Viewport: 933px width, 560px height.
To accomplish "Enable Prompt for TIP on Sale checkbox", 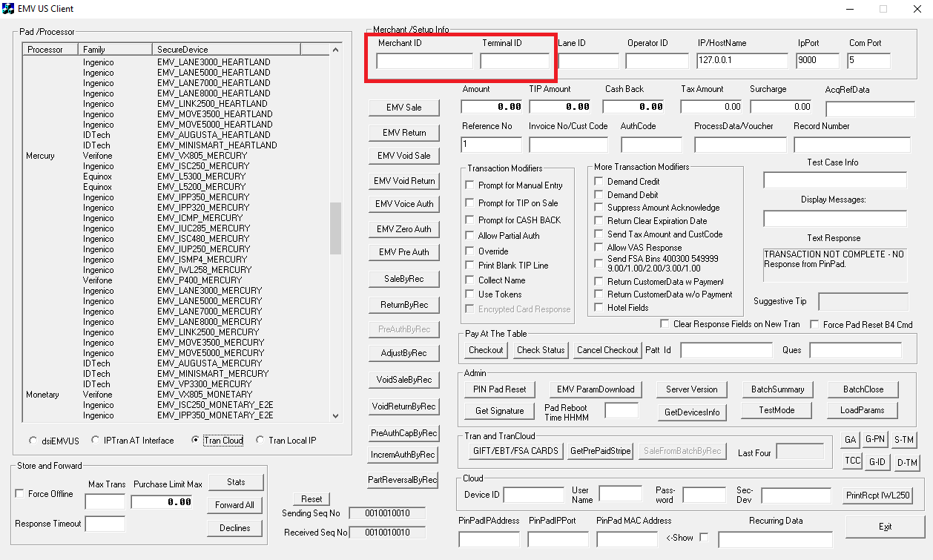I will tap(469, 202).
